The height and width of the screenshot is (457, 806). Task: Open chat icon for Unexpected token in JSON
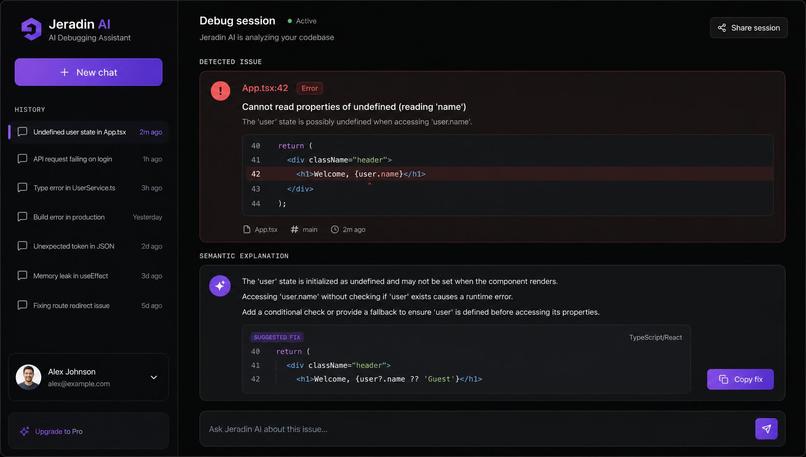[x=22, y=246]
